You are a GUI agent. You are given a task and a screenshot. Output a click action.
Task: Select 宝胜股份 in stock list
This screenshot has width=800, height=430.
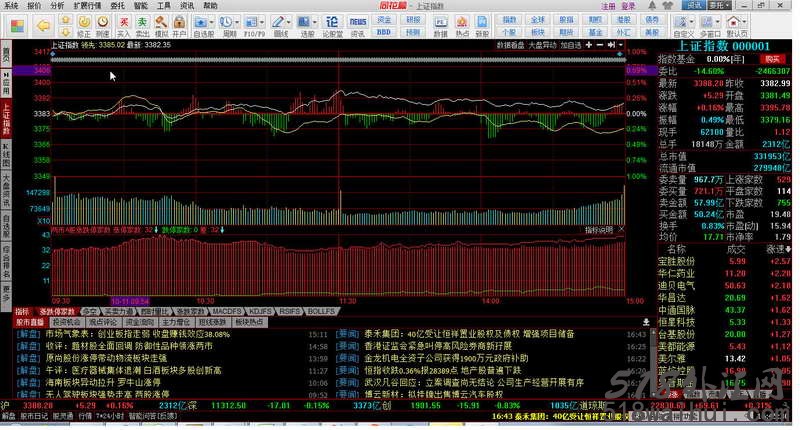676,261
